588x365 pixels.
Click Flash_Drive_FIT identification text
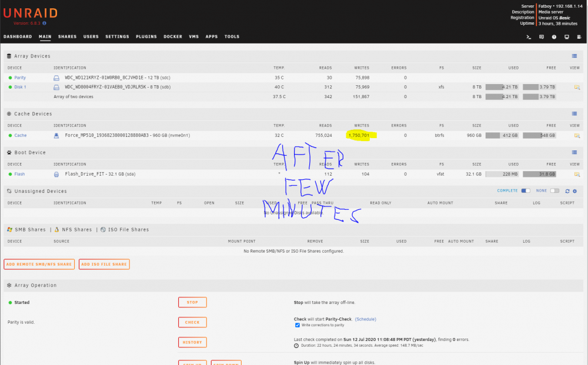click(100, 174)
